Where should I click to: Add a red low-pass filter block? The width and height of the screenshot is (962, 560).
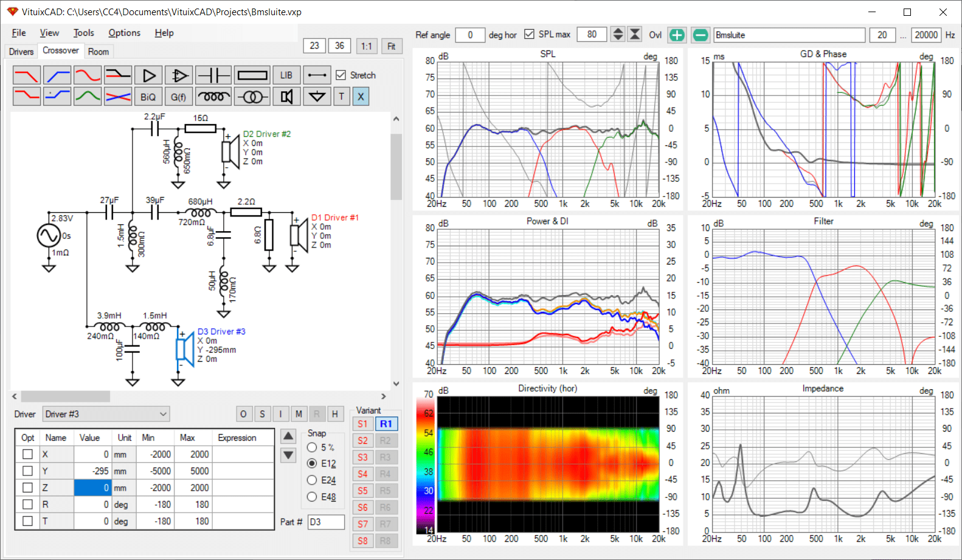click(x=27, y=75)
